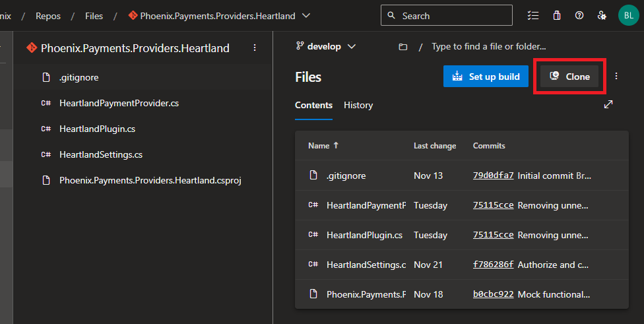The width and height of the screenshot is (644, 324).
Task: Open the develop branch dropdown
Action: (326, 46)
